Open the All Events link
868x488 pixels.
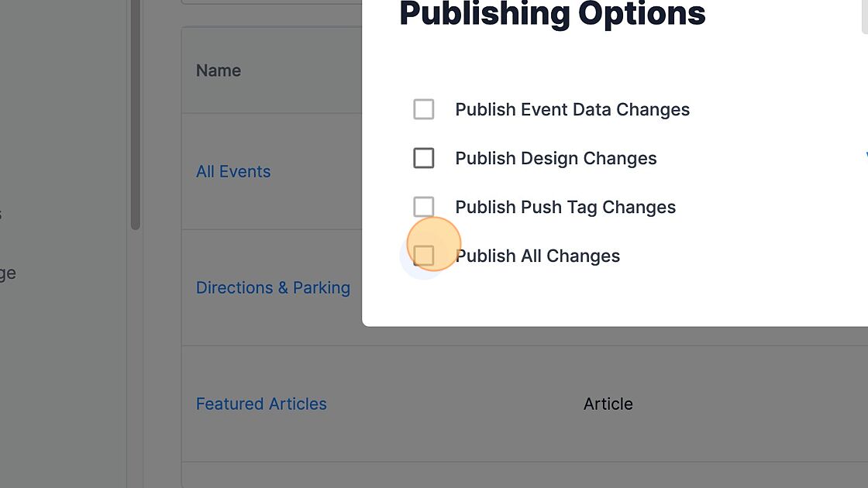[233, 171]
